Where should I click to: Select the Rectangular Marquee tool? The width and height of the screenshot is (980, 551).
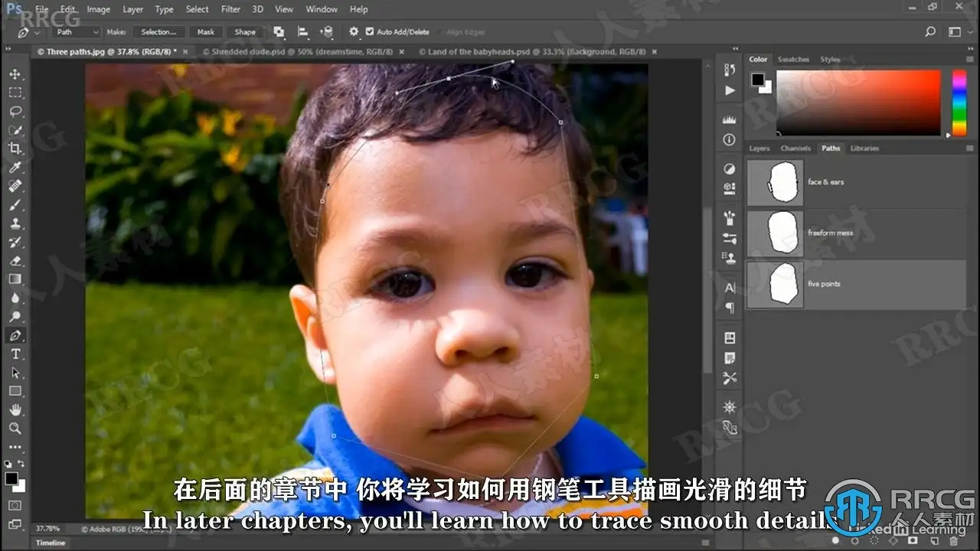(15, 93)
